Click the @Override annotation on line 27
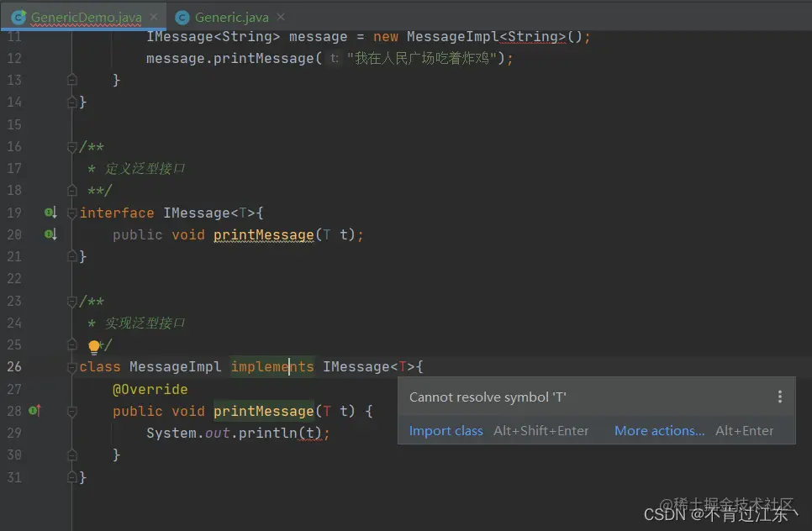Viewport: 812px width, 531px height. (x=150, y=389)
